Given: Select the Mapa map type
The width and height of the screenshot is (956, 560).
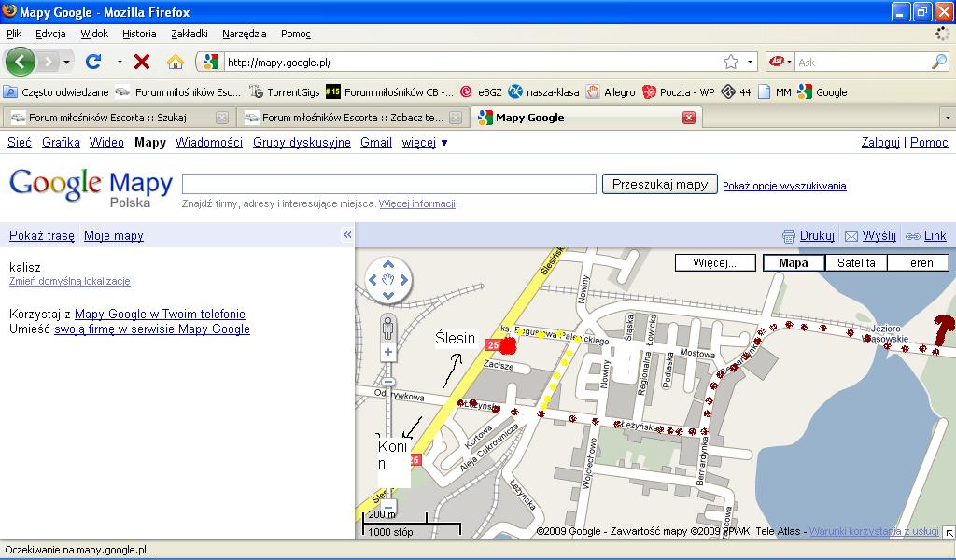Looking at the screenshot, I should coord(793,263).
